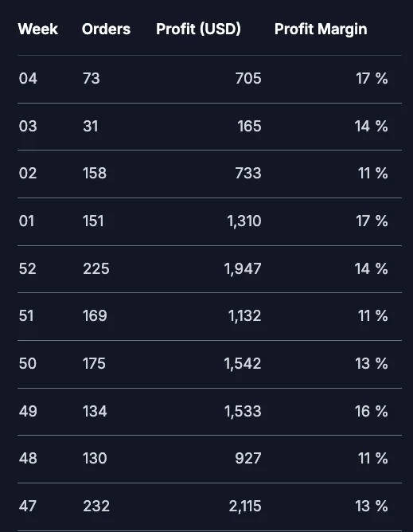This screenshot has width=413, height=532.
Task: Sort by the Week column header
Action: (x=37, y=29)
